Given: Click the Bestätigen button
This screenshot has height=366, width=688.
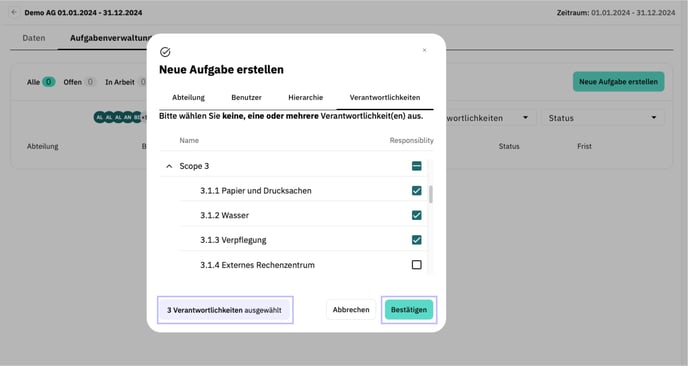Looking at the screenshot, I should pos(408,310).
